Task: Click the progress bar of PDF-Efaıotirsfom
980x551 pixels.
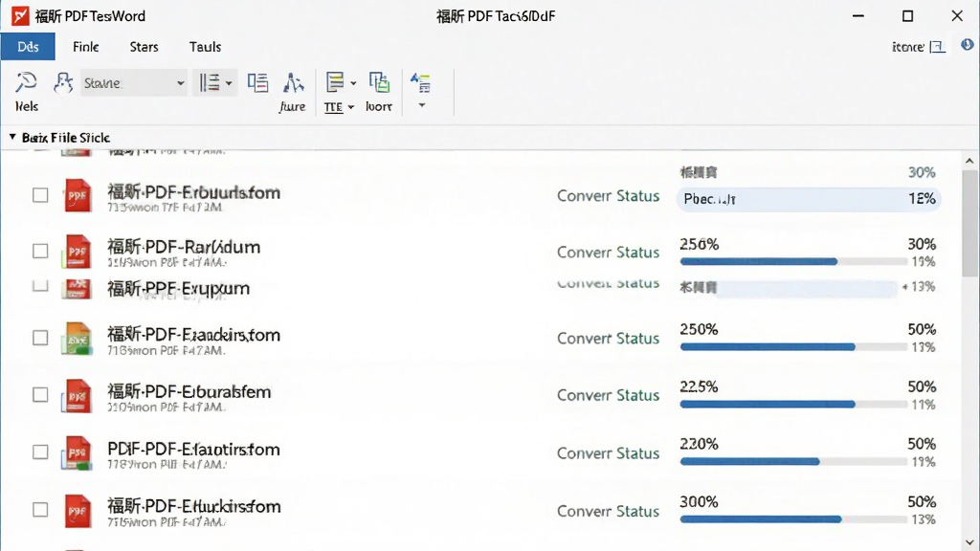Action: [x=793, y=462]
